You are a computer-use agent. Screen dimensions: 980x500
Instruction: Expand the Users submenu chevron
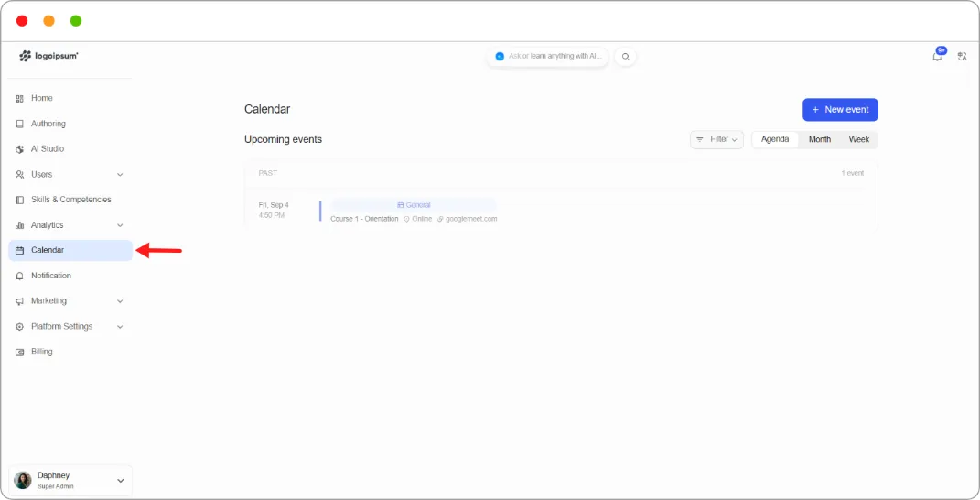click(120, 175)
